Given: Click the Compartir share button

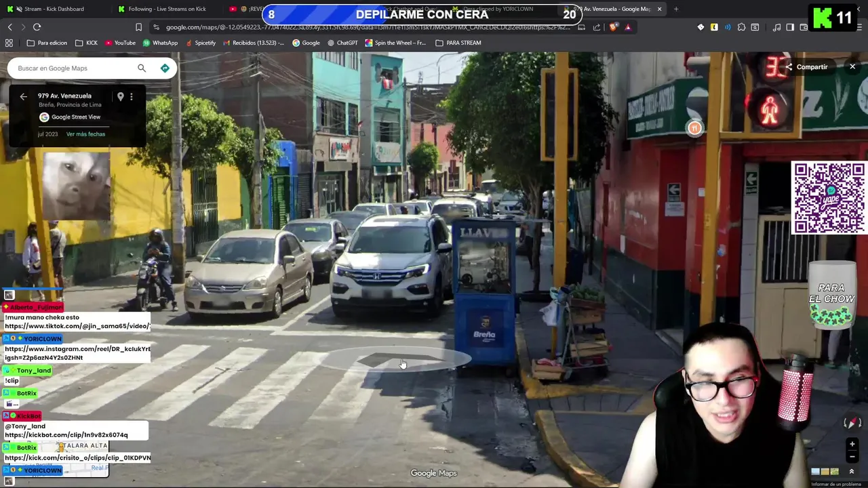Looking at the screenshot, I should [806, 66].
